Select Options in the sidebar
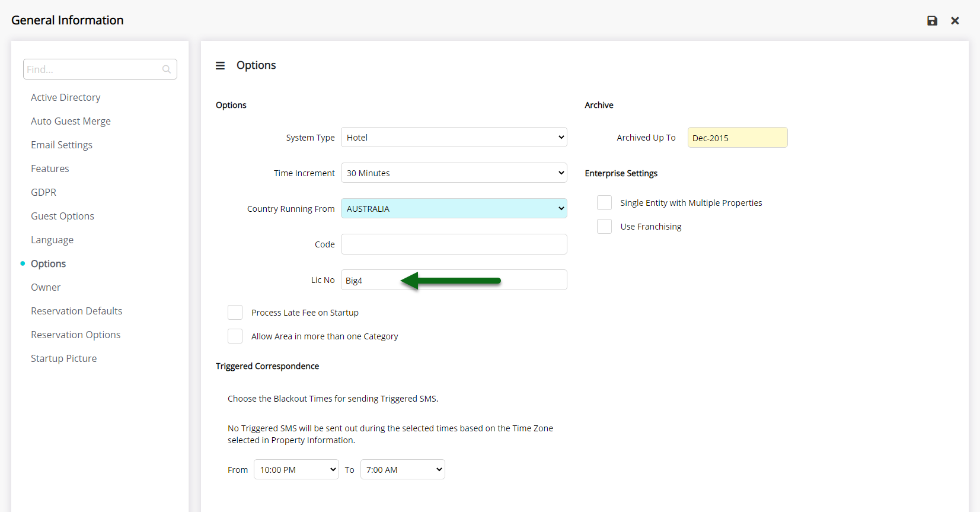This screenshot has width=980, height=512. pyautogui.click(x=49, y=263)
